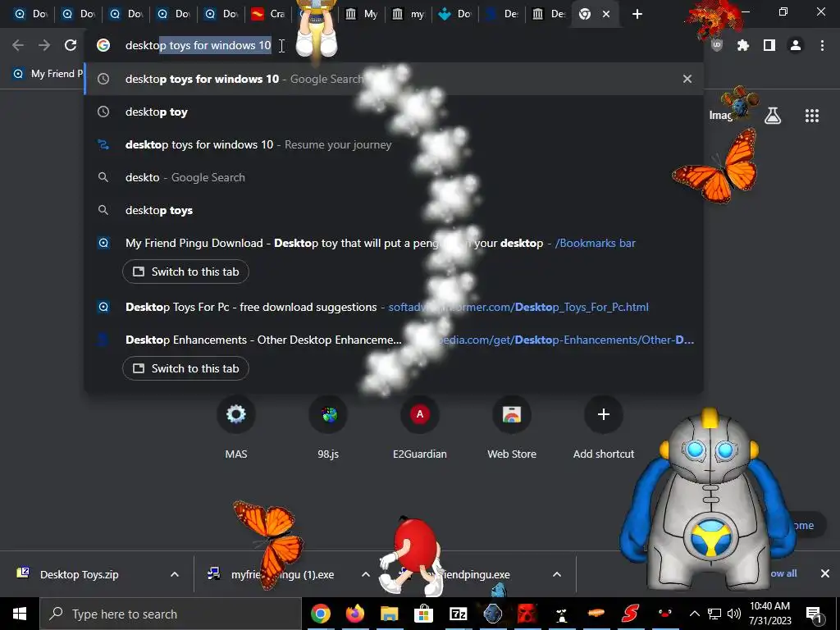Select 'desktop toys for windows 10' Google Search suggestion
This screenshot has width=840, height=630.
tap(394, 79)
